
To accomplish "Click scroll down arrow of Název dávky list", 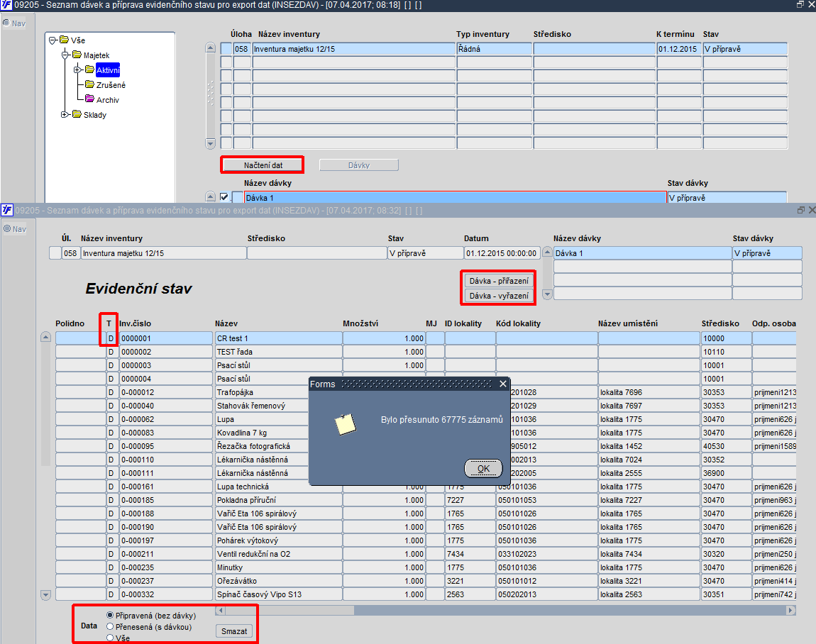I will click(x=547, y=294).
